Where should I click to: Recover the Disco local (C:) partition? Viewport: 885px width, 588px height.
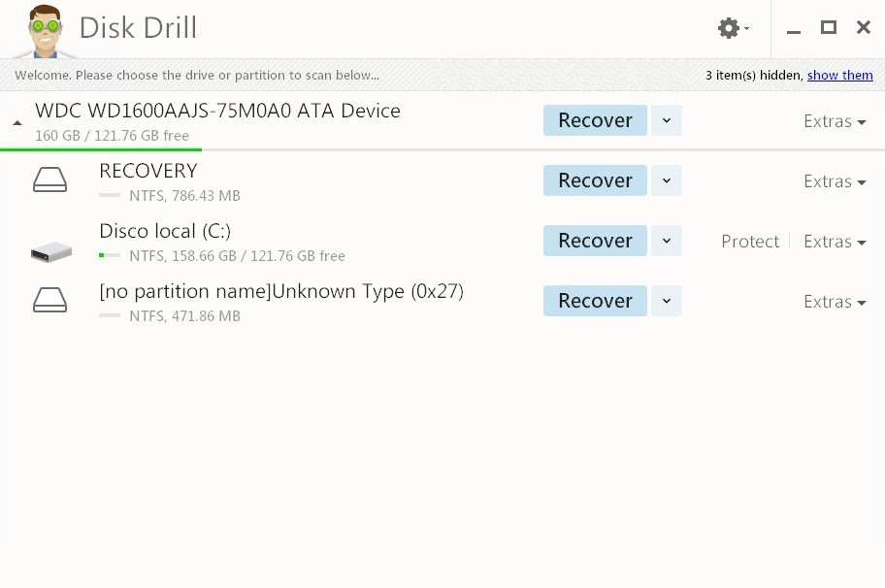click(595, 241)
